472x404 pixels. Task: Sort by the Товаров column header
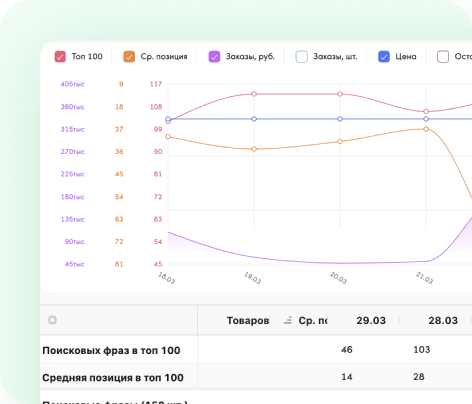[x=248, y=320]
